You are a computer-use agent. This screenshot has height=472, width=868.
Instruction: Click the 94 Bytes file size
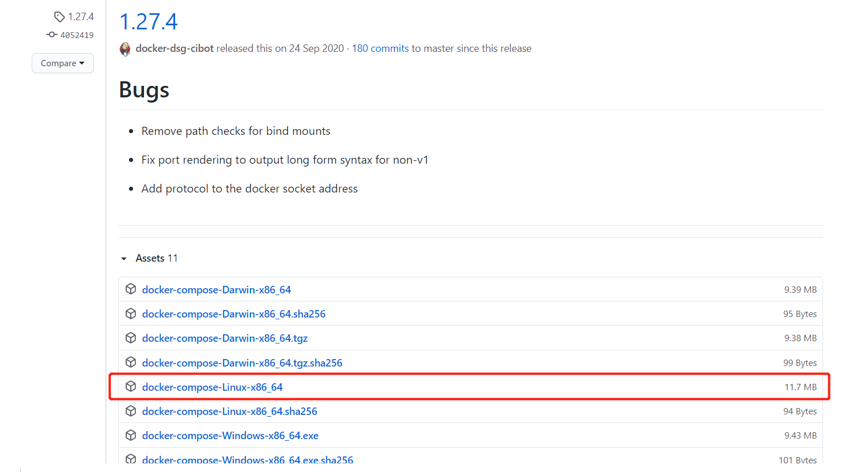coord(800,411)
